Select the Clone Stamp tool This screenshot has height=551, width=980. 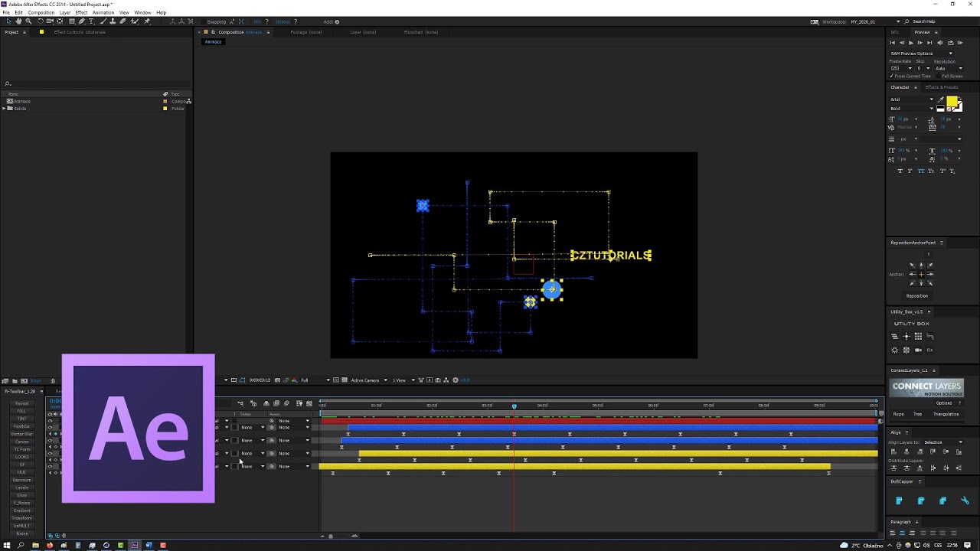pyautogui.click(x=113, y=21)
